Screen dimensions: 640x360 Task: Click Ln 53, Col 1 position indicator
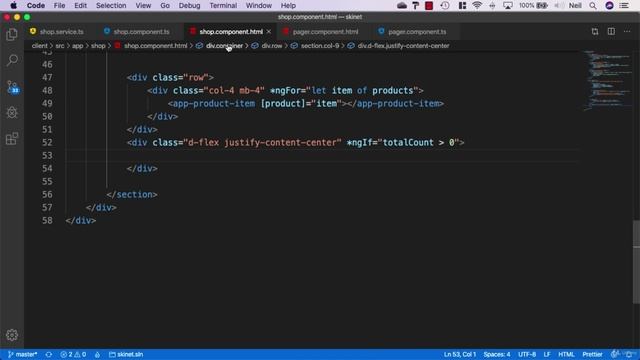[460, 354]
